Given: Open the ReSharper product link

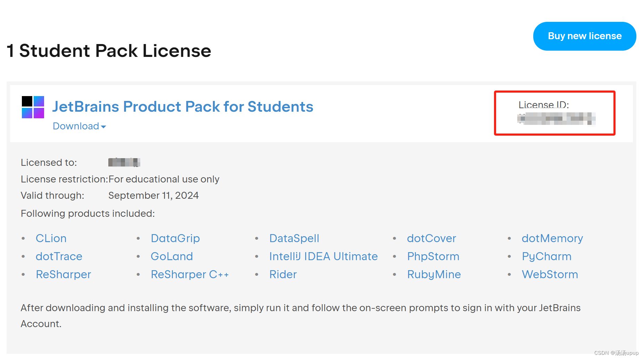Looking at the screenshot, I should pyautogui.click(x=64, y=274).
